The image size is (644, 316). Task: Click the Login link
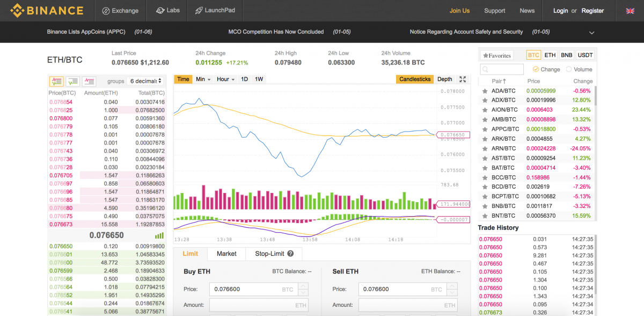(560, 11)
